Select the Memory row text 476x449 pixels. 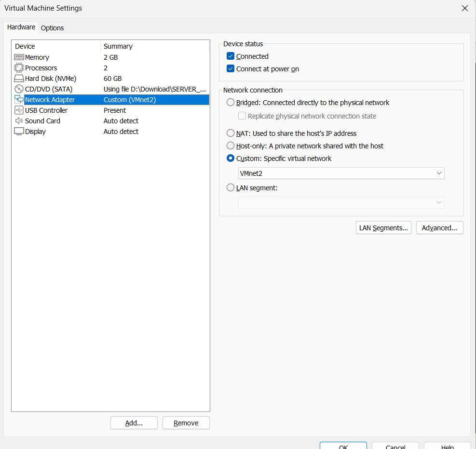point(37,57)
